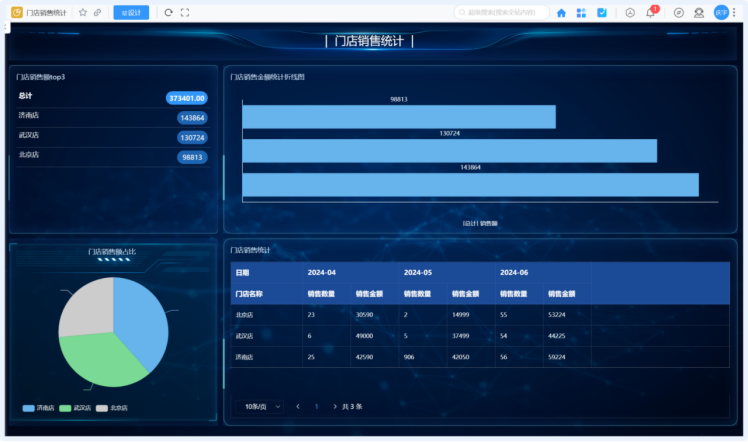Open the user avatar menu
The height and width of the screenshot is (442, 748).
(721, 13)
